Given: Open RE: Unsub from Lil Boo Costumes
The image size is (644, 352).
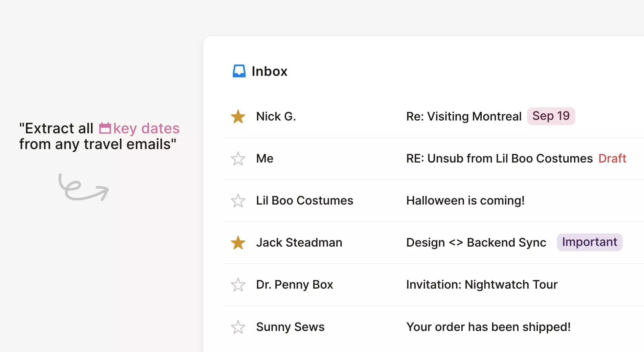Looking at the screenshot, I should point(499,159).
